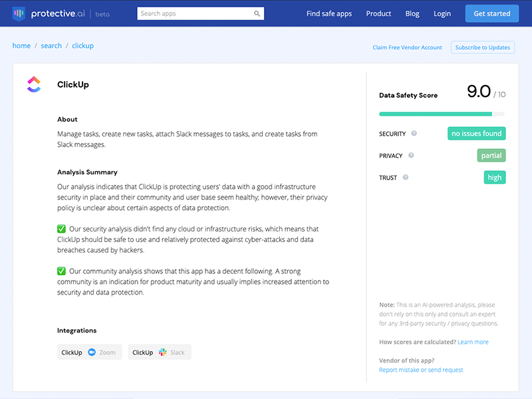532x399 pixels.
Task: Click 'Vendor of this app?' text
Action: (x=406, y=360)
